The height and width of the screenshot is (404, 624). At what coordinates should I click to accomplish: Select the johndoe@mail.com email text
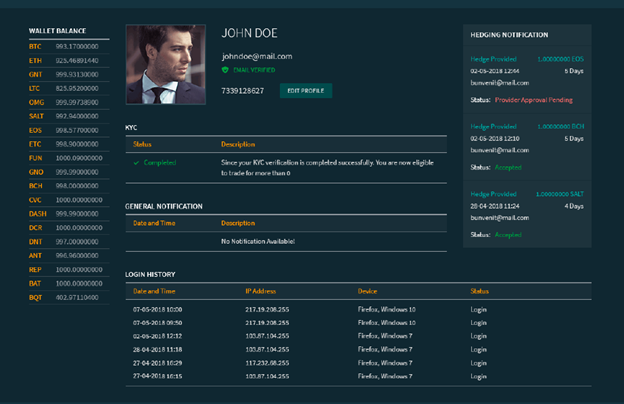point(257,57)
